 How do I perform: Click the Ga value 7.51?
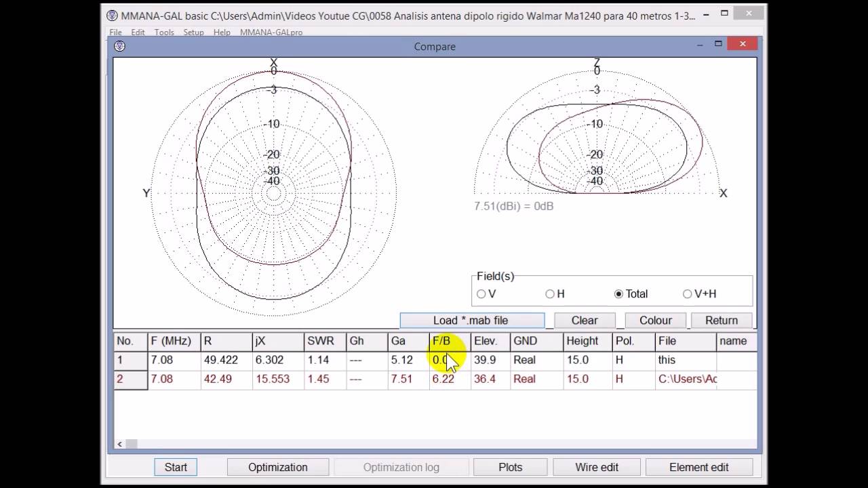[x=401, y=379]
